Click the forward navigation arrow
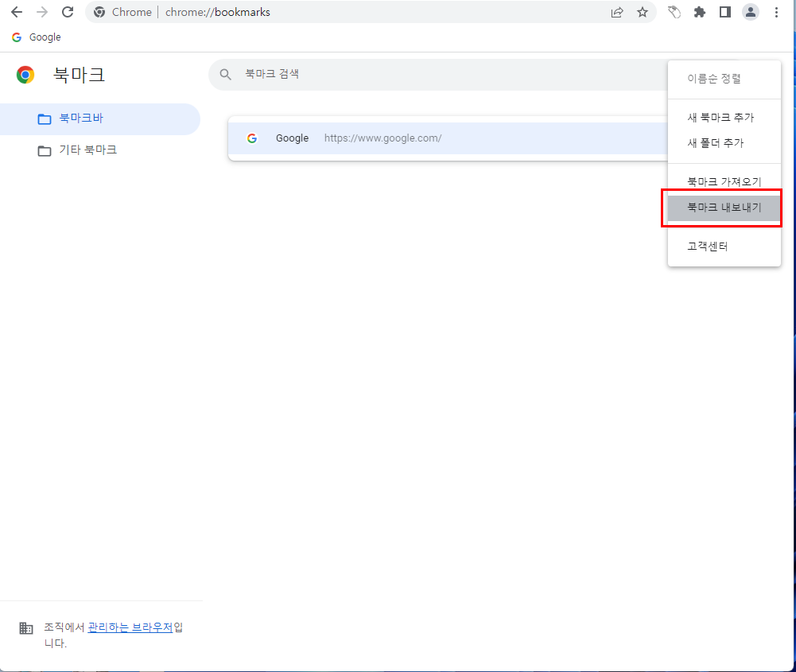 (42, 12)
